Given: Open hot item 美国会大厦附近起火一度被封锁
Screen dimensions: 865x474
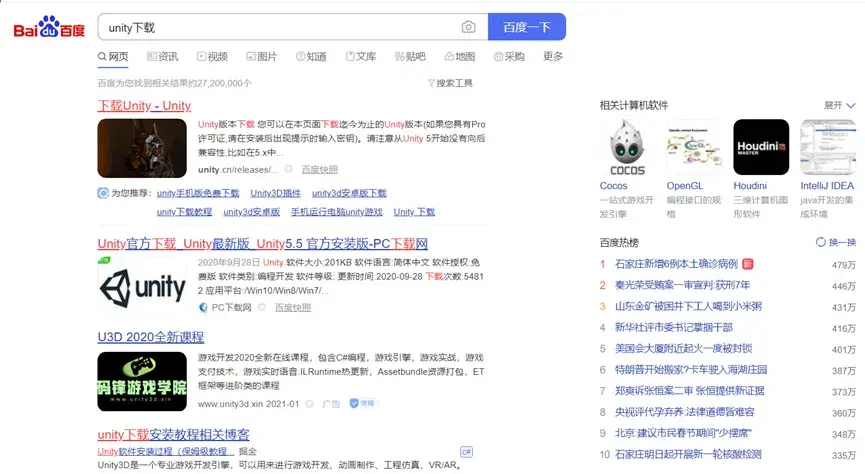Looking at the screenshot, I should click(x=684, y=349).
